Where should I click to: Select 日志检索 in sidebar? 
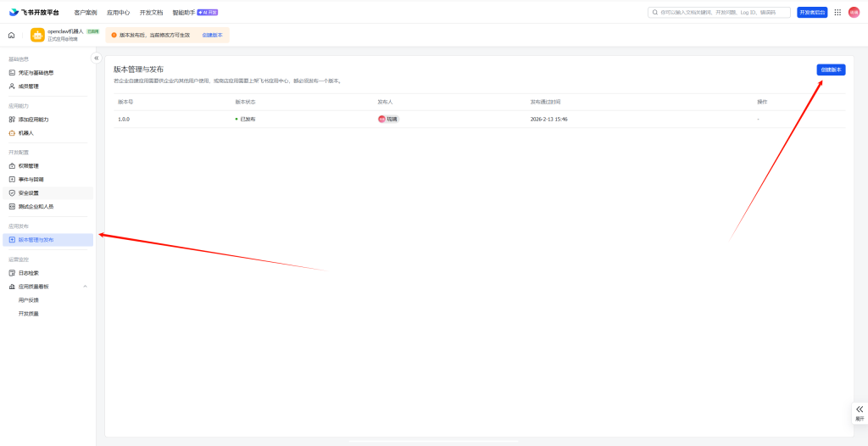(x=47, y=273)
